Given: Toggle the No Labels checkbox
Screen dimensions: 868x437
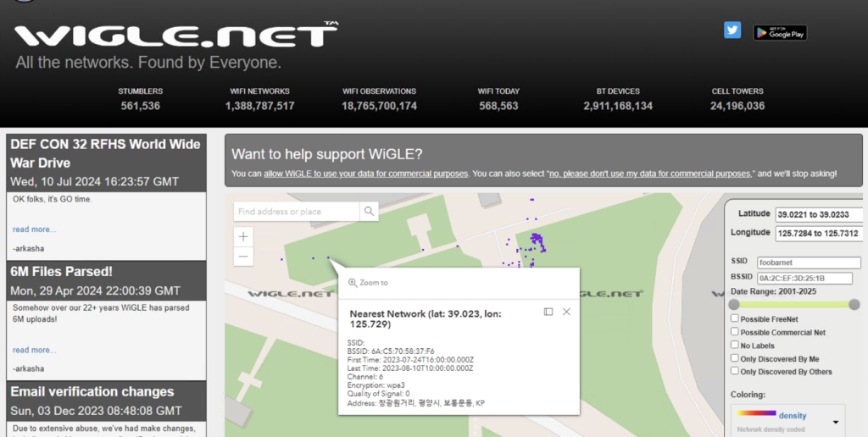Looking at the screenshot, I should pyautogui.click(x=735, y=346).
